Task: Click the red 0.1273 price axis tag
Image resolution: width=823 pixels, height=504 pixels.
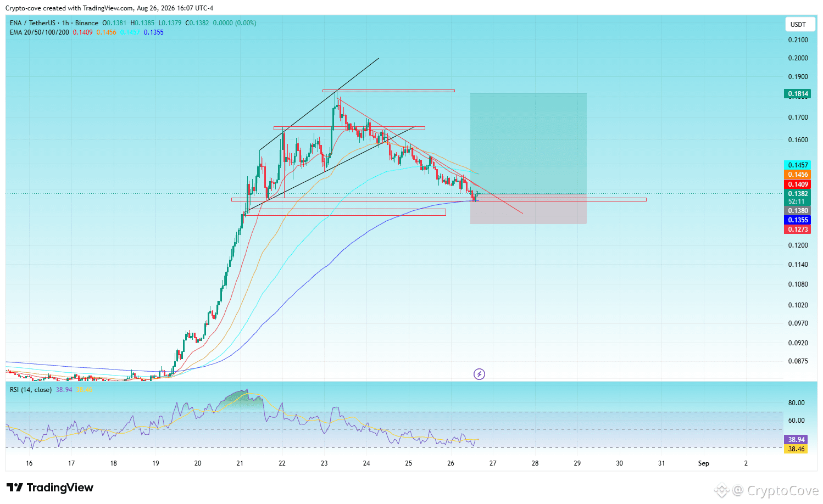Action: [798, 229]
